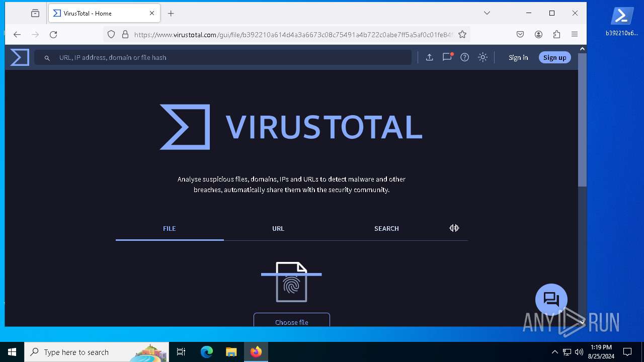This screenshot has height=362, width=644.
Task: Click the Firefox taskbar icon
Action: click(x=256, y=352)
